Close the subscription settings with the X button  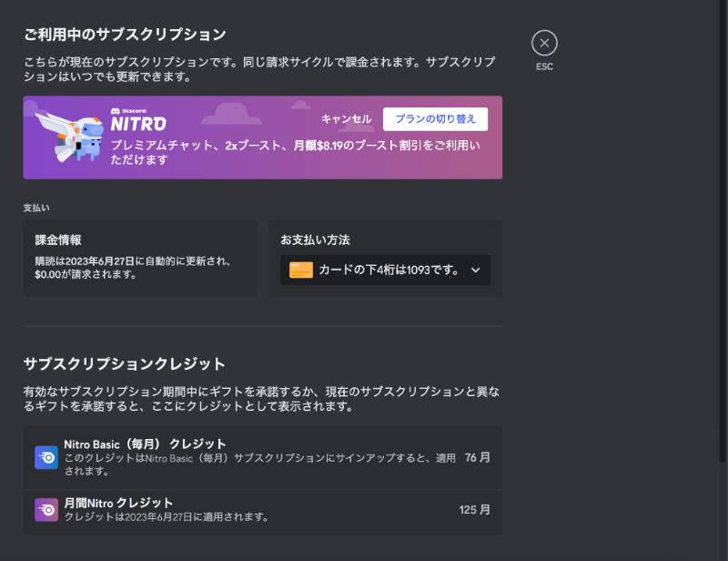tap(544, 43)
